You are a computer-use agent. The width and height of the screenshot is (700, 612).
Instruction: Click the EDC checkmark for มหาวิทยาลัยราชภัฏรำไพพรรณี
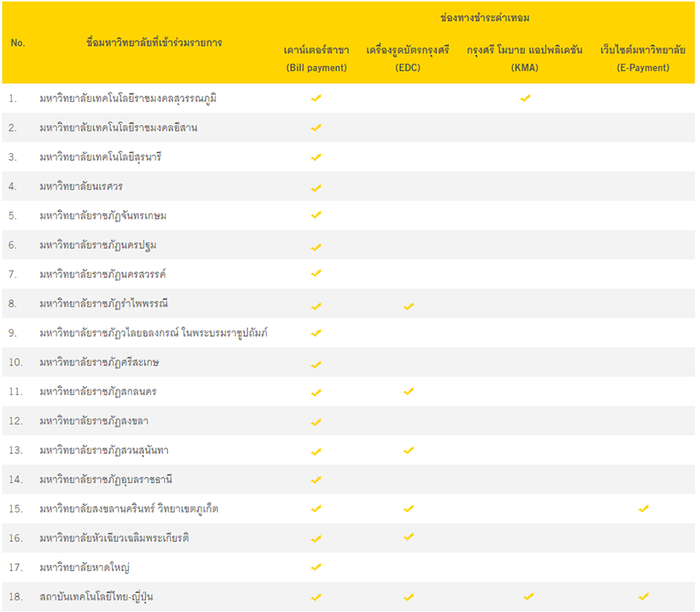[x=408, y=306]
